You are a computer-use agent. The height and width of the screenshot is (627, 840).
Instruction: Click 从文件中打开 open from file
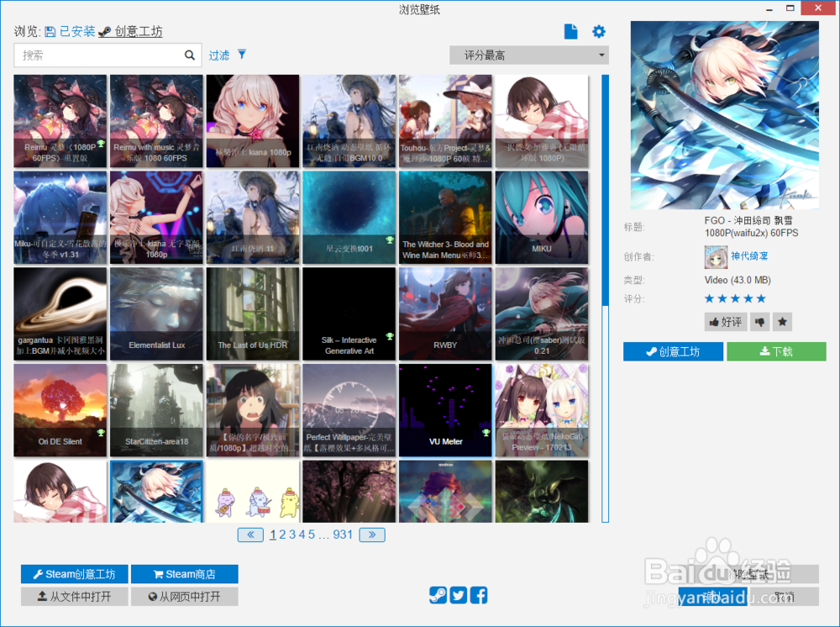click(x=75, y=597)
